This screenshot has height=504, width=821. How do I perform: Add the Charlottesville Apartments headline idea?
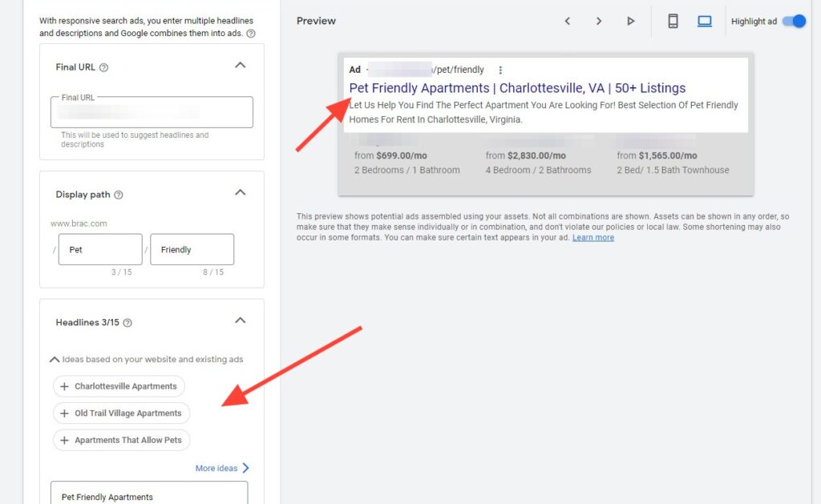[x=119, y=385]
